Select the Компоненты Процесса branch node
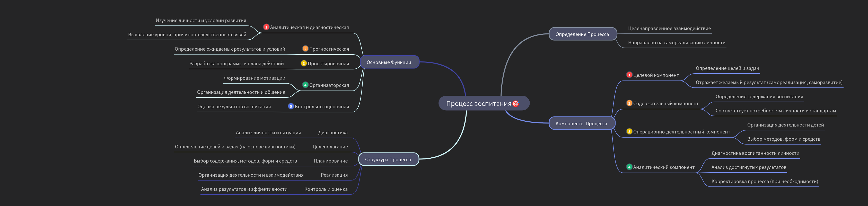The height and width of the screenshot is (206, 868). pos(581,123)
